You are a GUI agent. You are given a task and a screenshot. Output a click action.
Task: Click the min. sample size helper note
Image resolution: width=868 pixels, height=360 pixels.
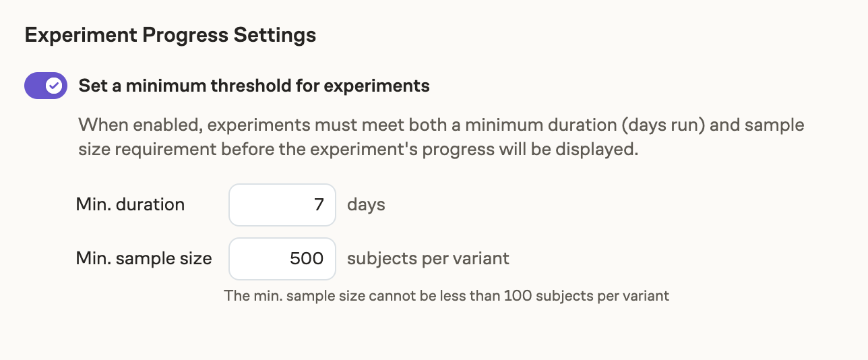[446, 295]
